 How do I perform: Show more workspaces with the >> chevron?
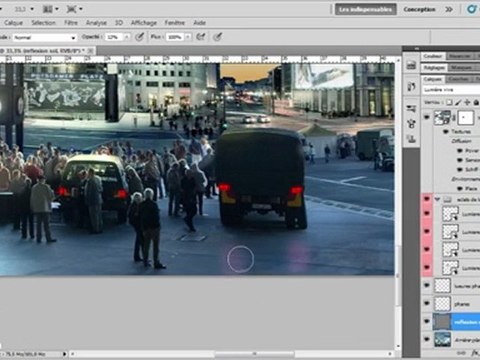click(x=449, y=9)
